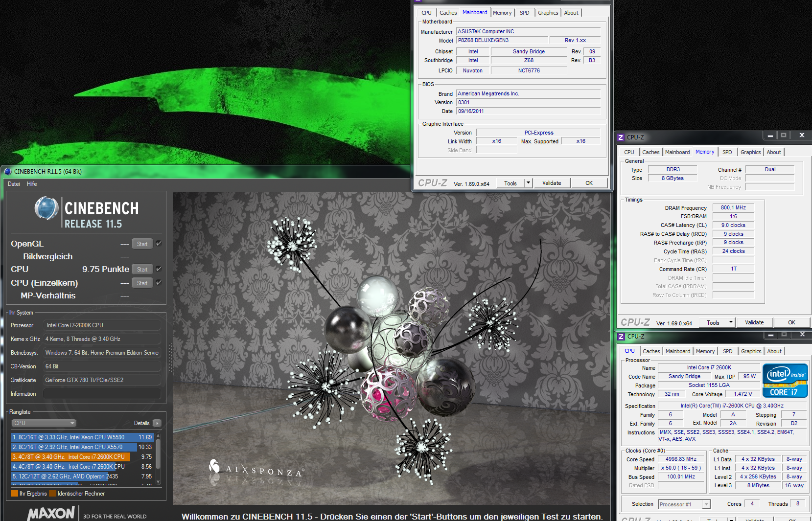Click the Information input field

(x=102, y=394)
